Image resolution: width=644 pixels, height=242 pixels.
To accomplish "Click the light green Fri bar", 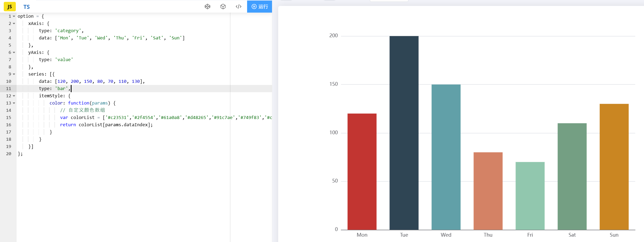I will pyautogui.click(x=530, y=196).
